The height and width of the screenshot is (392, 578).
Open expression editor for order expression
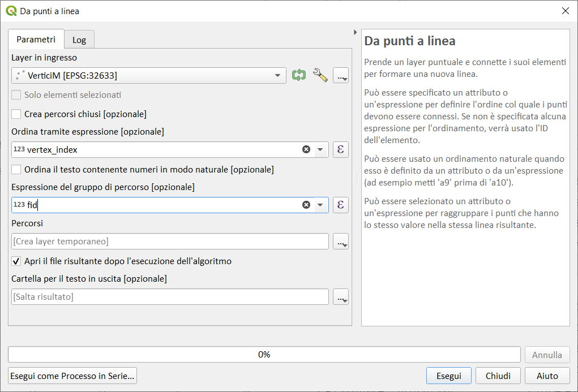(x=341, y=149)
